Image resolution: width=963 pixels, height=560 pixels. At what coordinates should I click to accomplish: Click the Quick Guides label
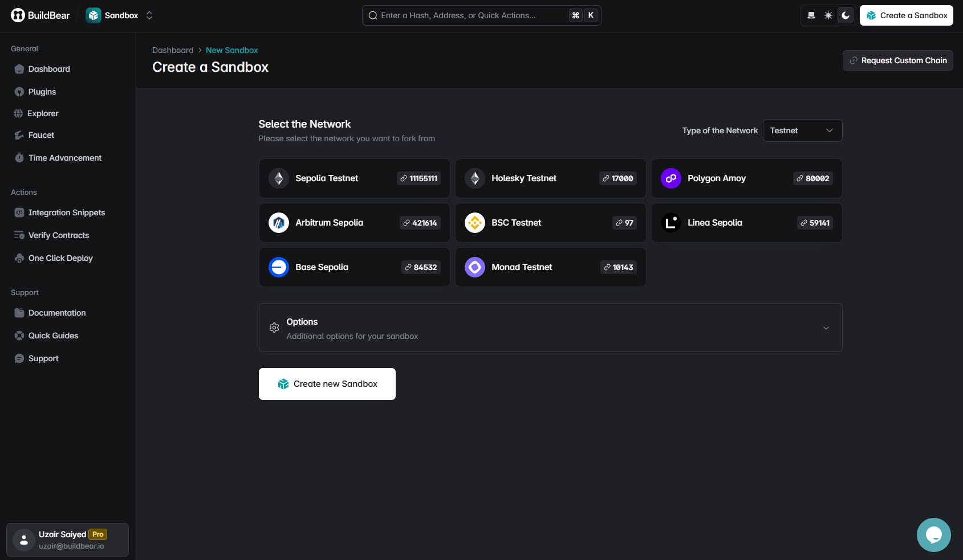[x=53, y=336]
